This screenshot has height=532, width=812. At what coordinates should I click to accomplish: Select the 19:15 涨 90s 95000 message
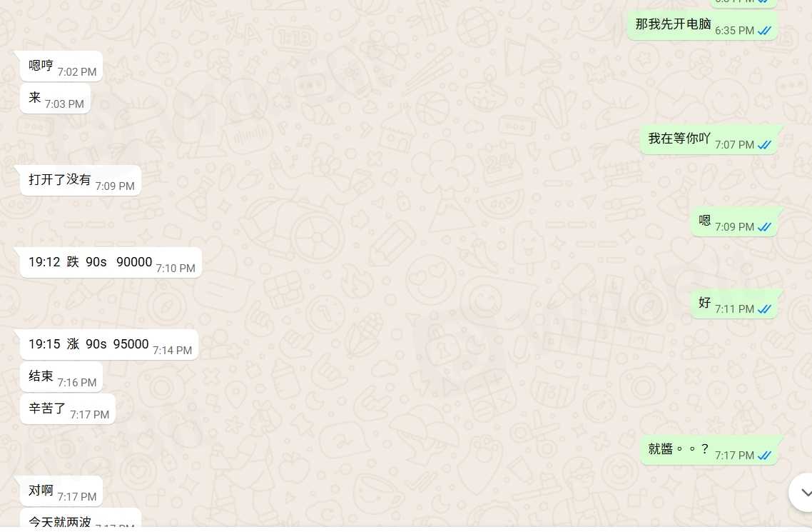108,344
